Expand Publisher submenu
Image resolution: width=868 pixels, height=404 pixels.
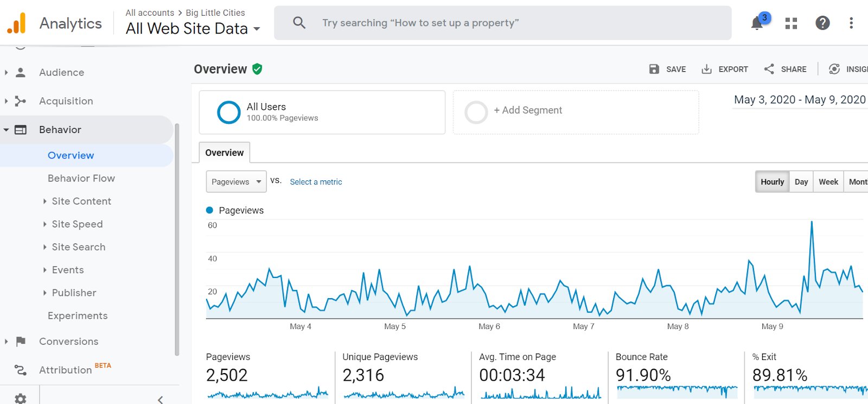click(44, 293)
